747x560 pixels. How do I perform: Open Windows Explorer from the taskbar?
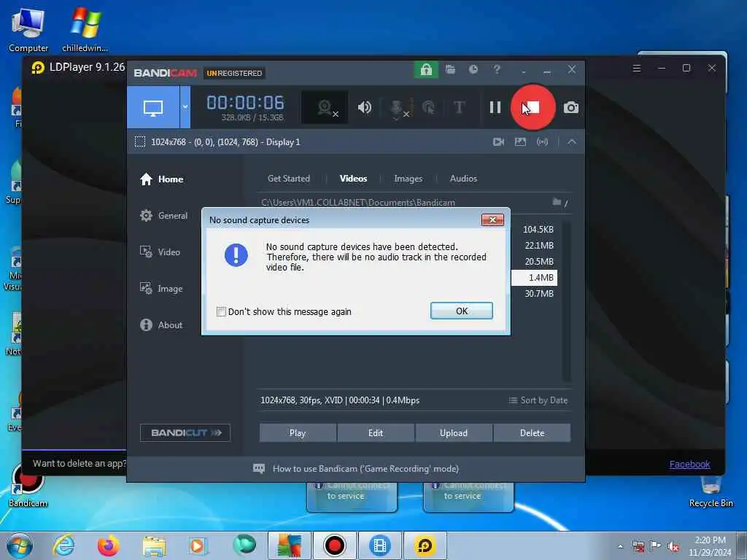coord(153,545)
